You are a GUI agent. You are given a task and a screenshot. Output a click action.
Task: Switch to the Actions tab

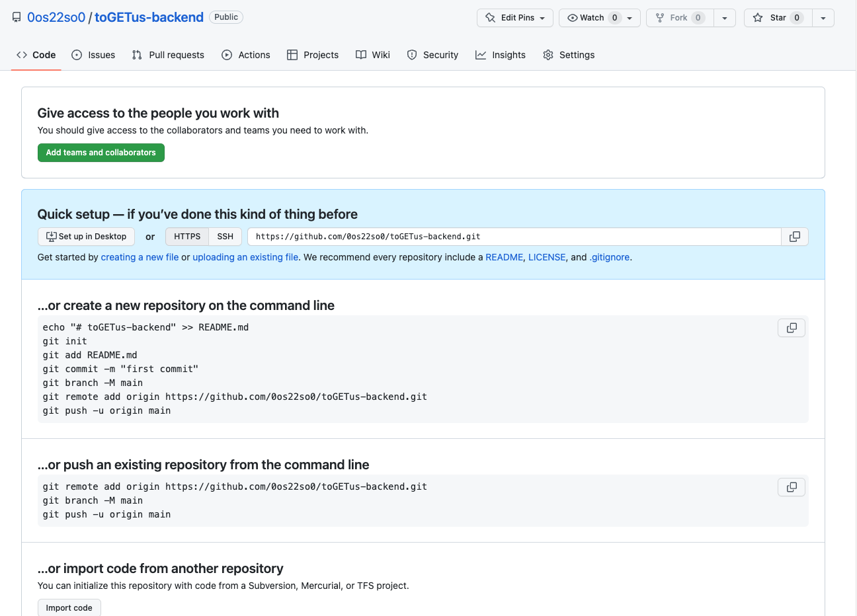point(246,55)
